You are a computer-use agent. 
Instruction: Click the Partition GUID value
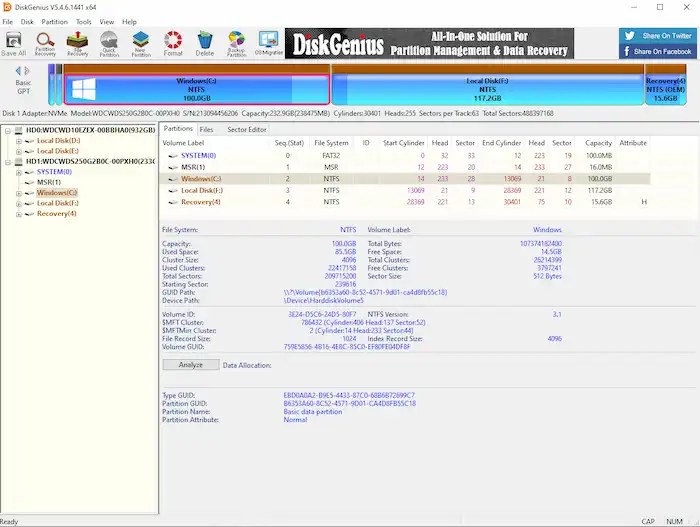click(350, 403)
